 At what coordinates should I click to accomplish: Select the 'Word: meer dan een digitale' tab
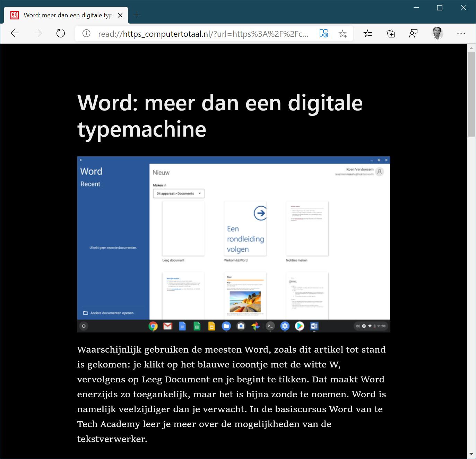coord(66,15)
